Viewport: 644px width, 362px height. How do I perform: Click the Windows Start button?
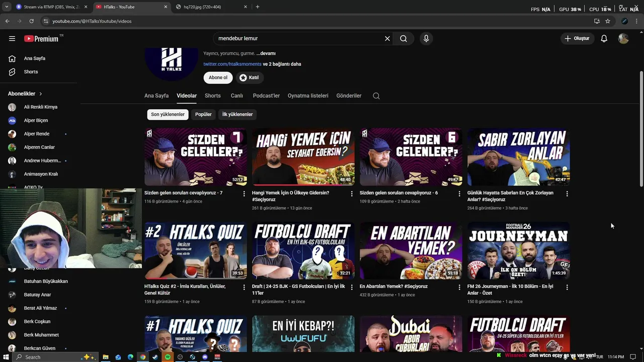[6, 357]
